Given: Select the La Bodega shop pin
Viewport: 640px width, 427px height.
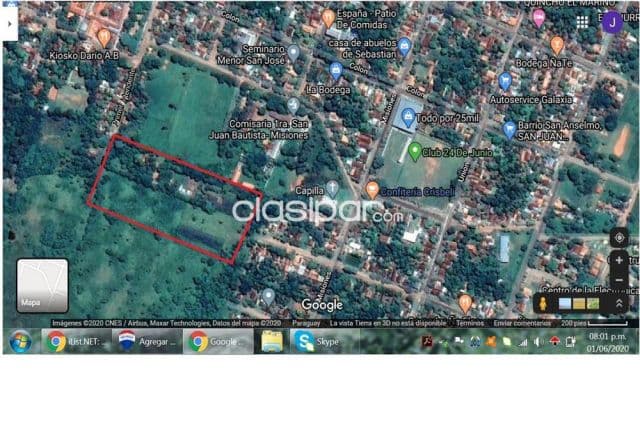Looking at the screenshot, I should coord(336,71).
